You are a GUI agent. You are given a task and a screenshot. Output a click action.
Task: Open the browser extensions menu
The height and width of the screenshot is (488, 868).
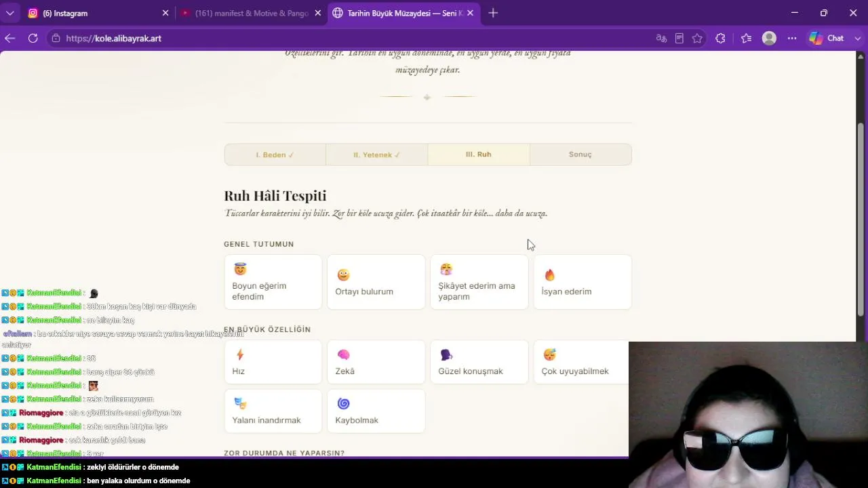(x=720, y=39)
